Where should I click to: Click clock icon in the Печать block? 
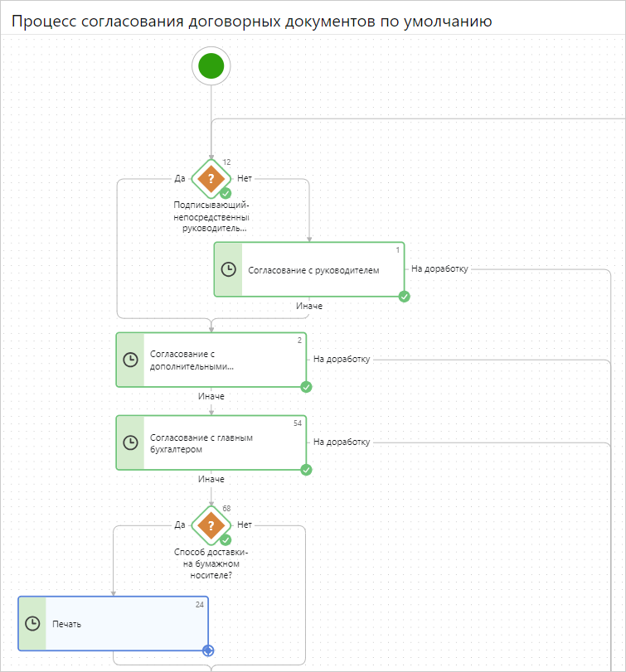(32, 624)
